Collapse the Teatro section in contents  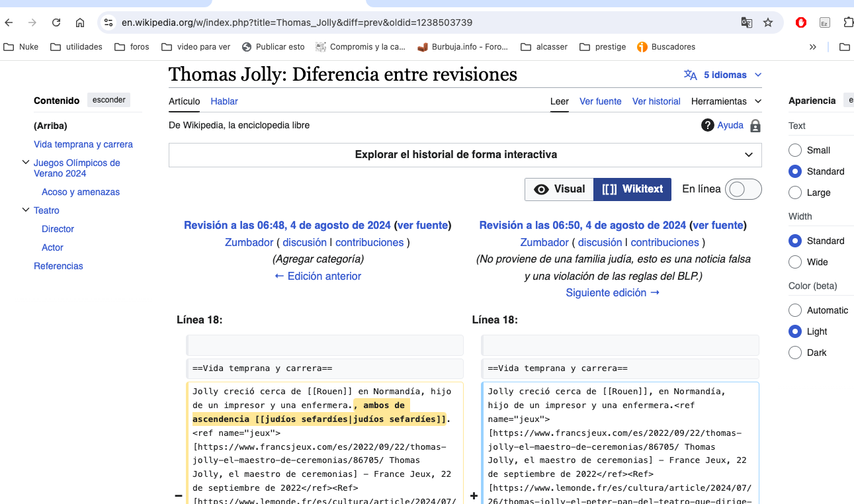pos(26,210)
